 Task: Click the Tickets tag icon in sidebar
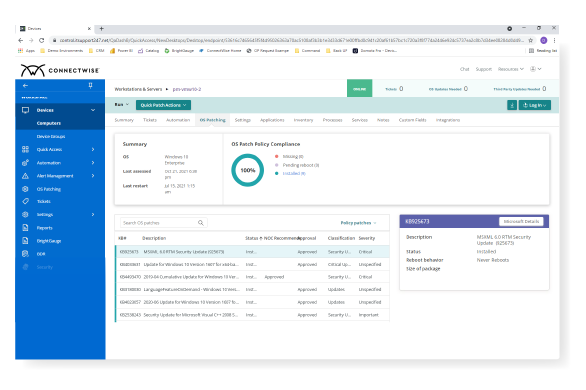[25, 201]
